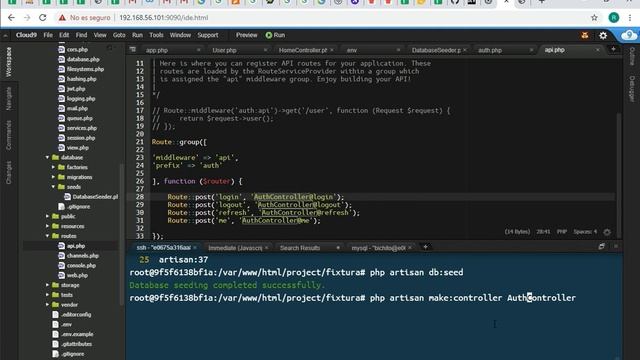Switch to the auth.php editor tab
This screenshot has width=640, height=360.
pos(490,50)
